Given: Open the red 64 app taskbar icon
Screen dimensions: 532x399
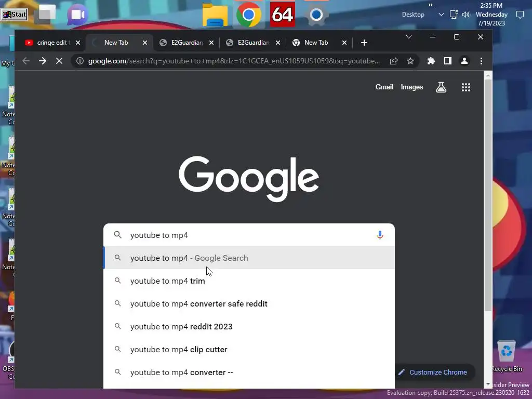Looking at the screenshot, I should [x=282, y=15].
